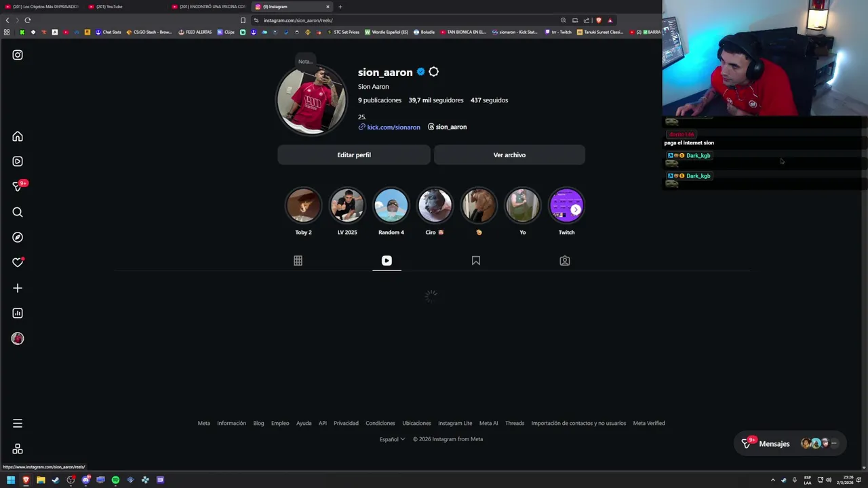Expand the Español language dropdown
The image size is (868, 488).
[x=392, y=439]
